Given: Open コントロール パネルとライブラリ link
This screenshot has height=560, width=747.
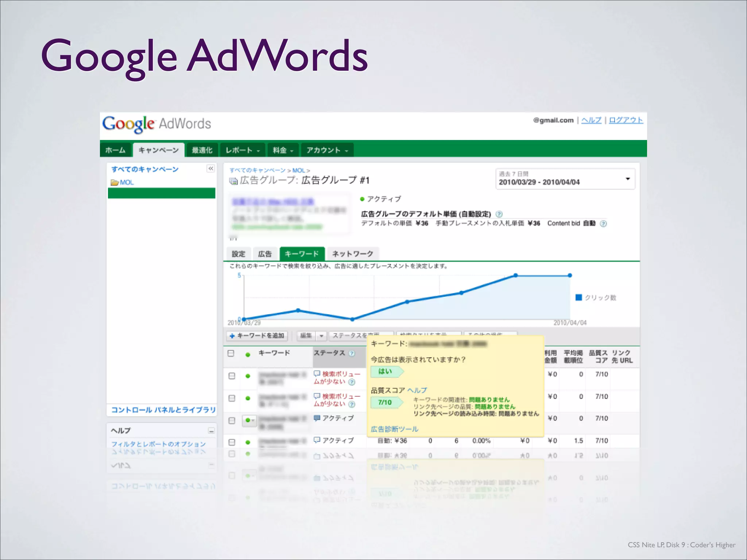Looking at the screenshot, I should [163, 410].
